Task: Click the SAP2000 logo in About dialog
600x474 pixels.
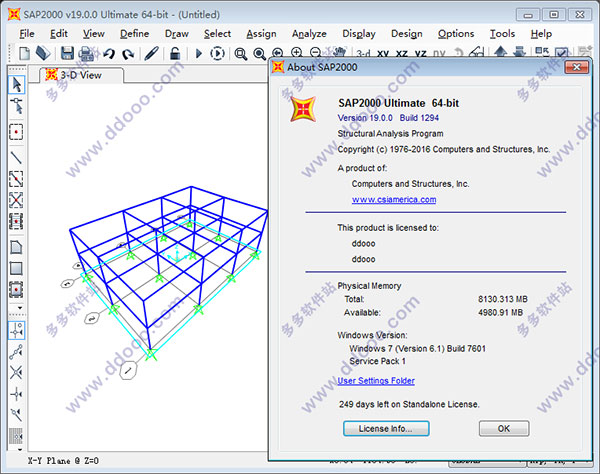Action: pos(303,109)
